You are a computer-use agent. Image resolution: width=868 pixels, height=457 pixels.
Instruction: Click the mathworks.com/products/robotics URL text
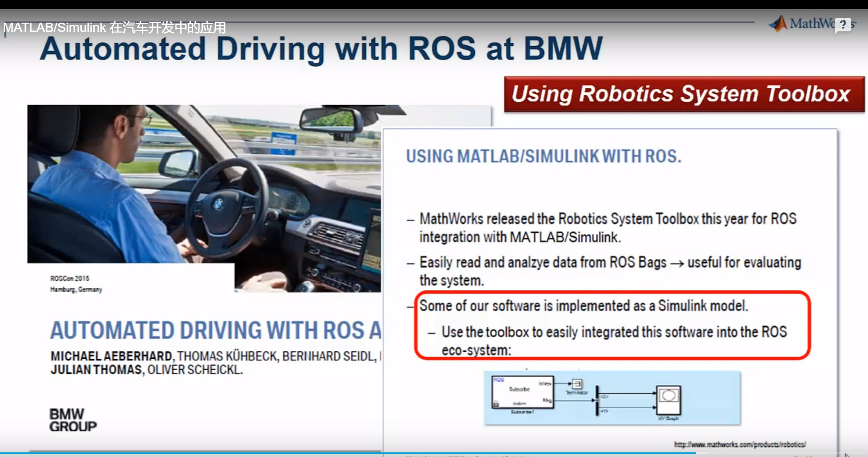(740, 445)
